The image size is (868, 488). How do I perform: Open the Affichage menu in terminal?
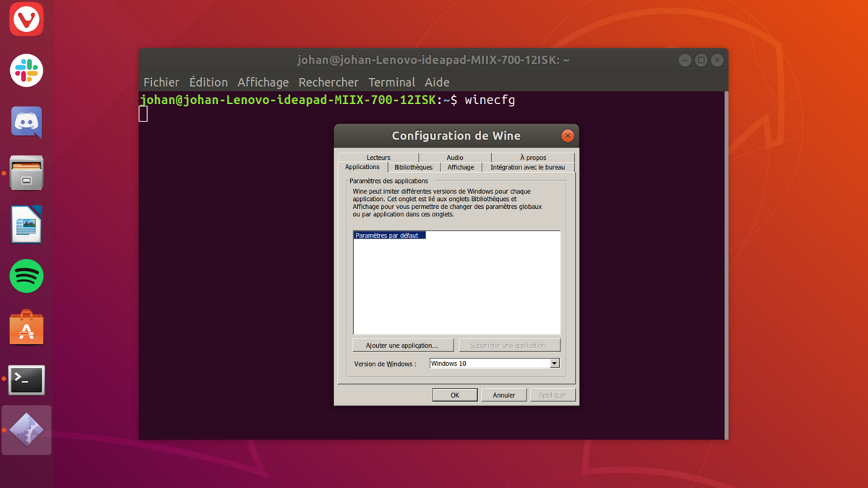[263, 82]
